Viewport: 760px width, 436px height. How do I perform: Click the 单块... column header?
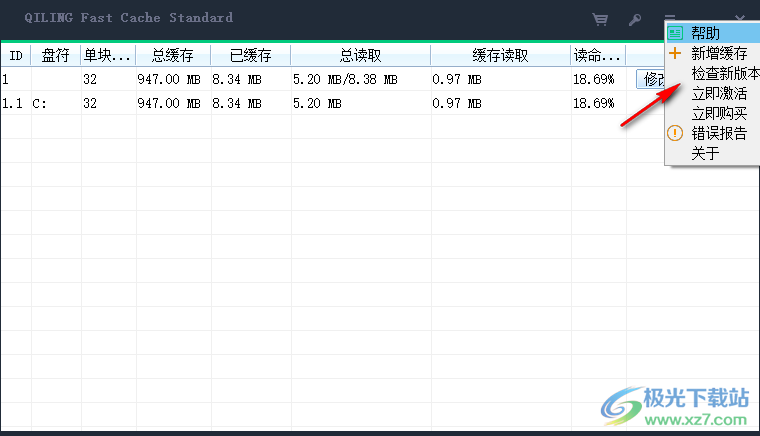click(x=108, y=55)
